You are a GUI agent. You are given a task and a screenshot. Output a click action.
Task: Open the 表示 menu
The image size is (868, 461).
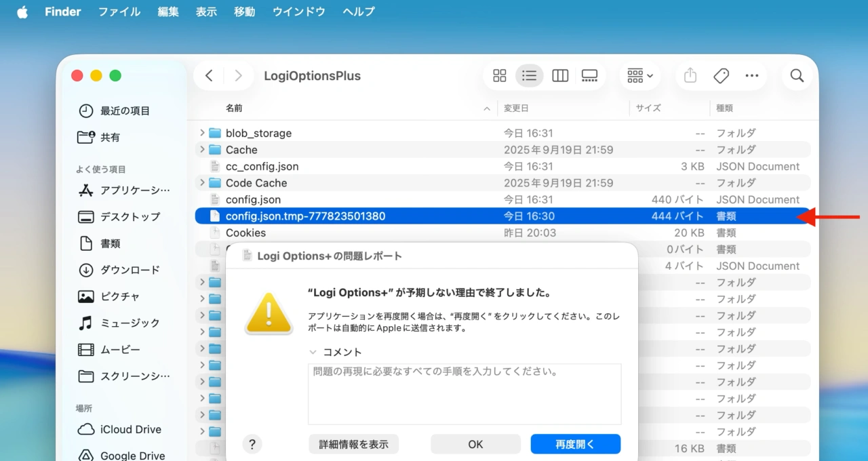(x=205, y=11)
